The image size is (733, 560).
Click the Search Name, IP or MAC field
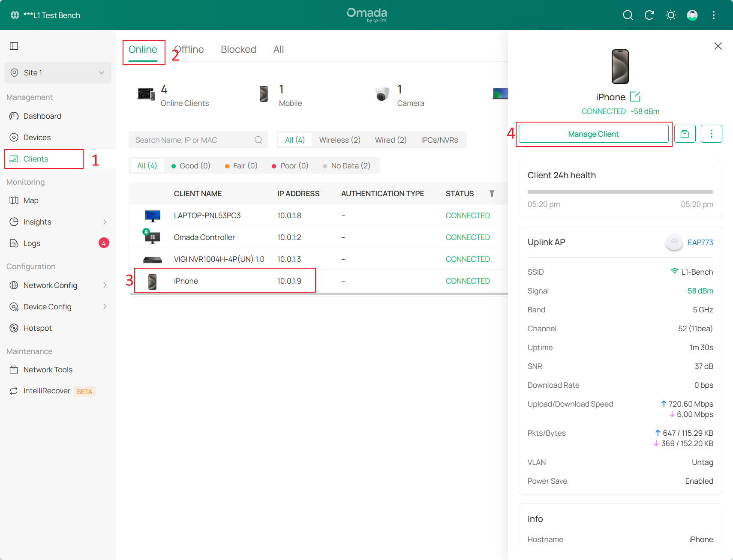pyautogui.click(x=193, y=140)
